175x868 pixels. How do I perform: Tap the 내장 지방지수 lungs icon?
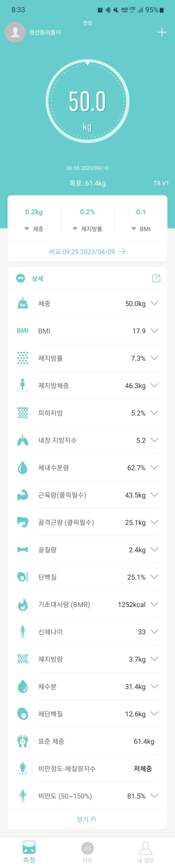[x=23, y=440]
